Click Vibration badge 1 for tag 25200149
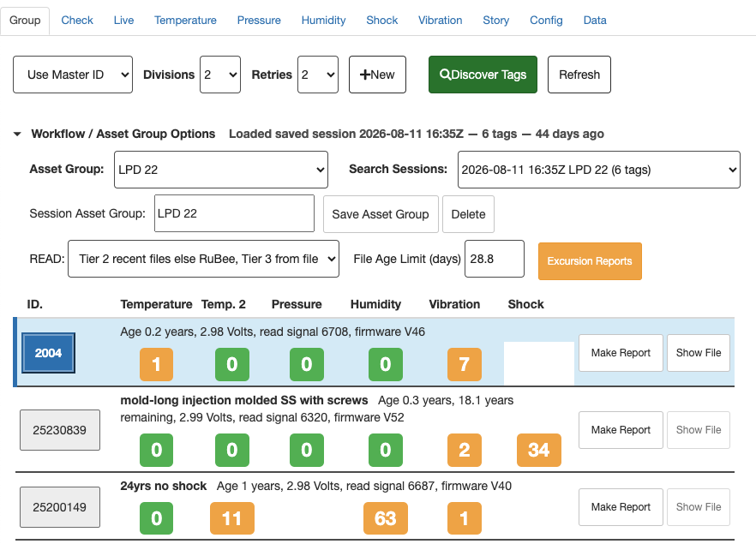The height and width of the screenshot is (544, 756). [465, 518]
